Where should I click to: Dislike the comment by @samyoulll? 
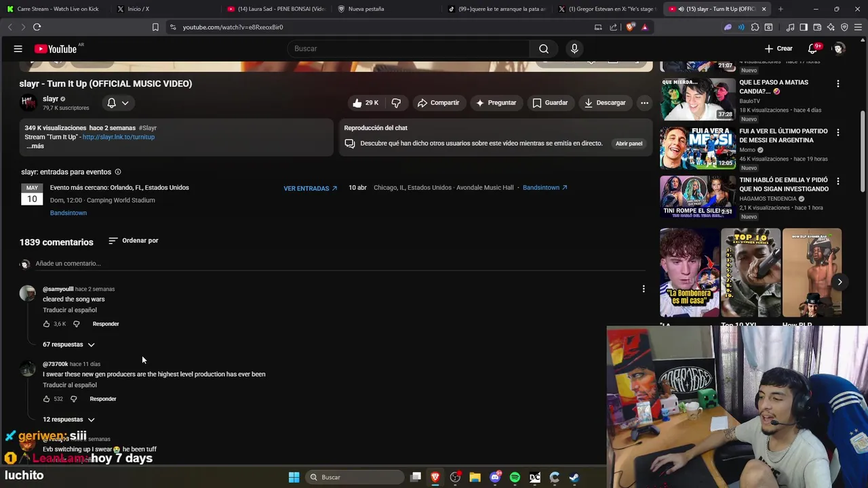[x=76, y=324]
